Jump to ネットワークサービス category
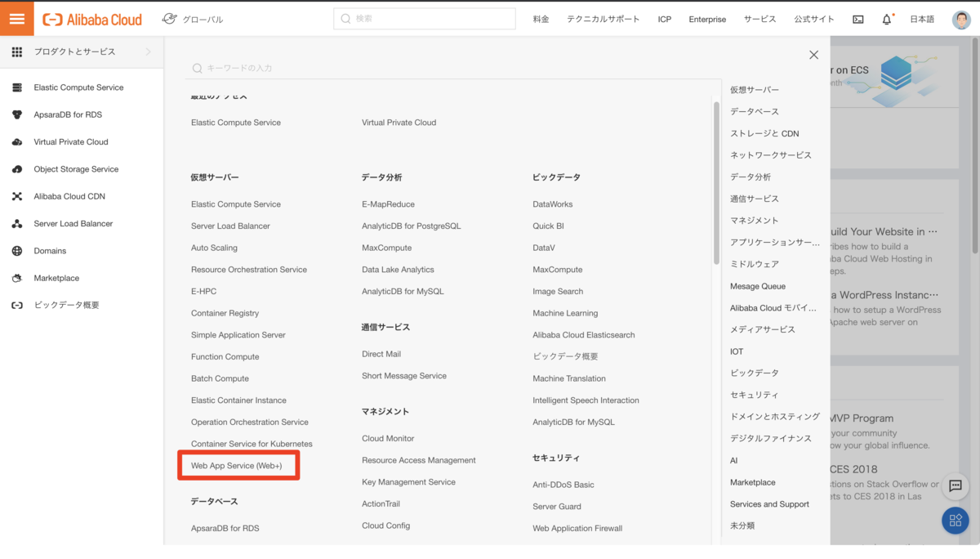980x559 pixels. click(x=771, y=155)
